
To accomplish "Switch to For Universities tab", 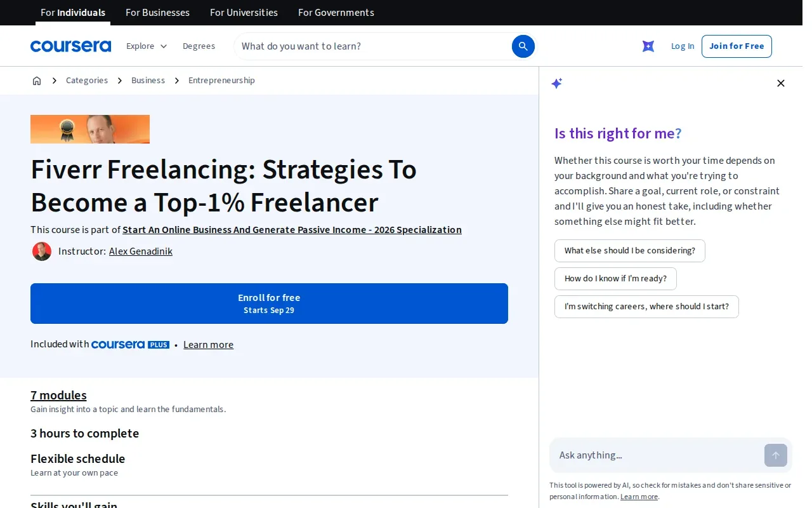I will pos(244,13).
